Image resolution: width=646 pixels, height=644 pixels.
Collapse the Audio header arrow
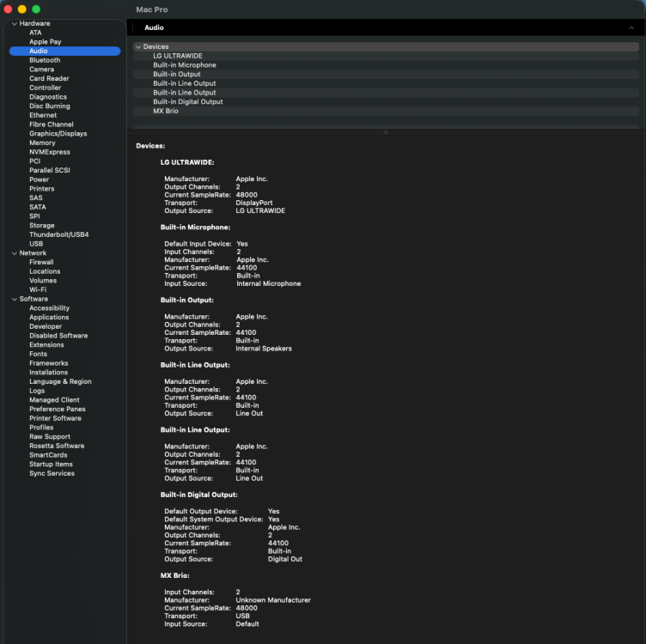(x=631, y=27)
